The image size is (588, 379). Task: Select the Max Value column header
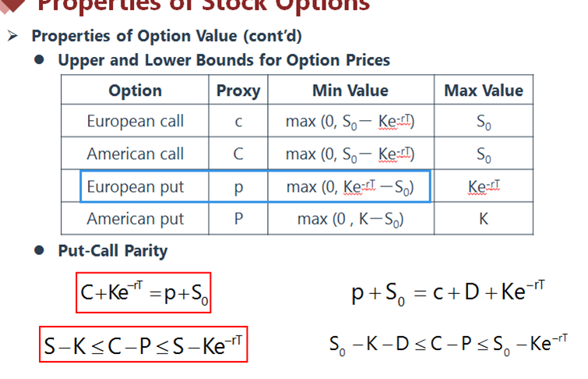pyautogui.click(x=484, y=90)
